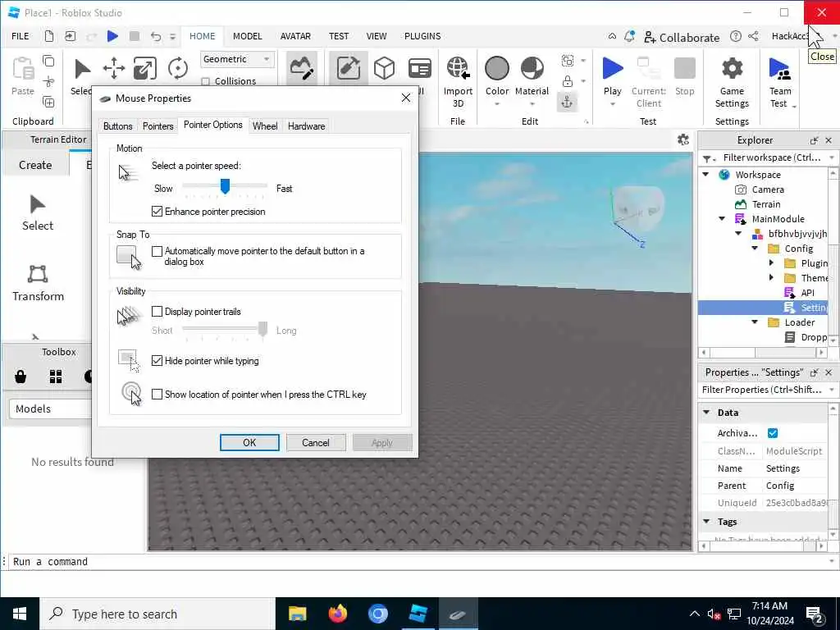
Task: Click the undo arrow in quick access
Action: tap(155, 36)
